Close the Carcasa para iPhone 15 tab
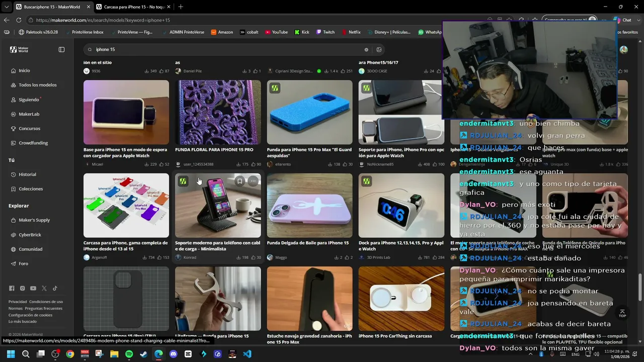 [x=168, y=7]
